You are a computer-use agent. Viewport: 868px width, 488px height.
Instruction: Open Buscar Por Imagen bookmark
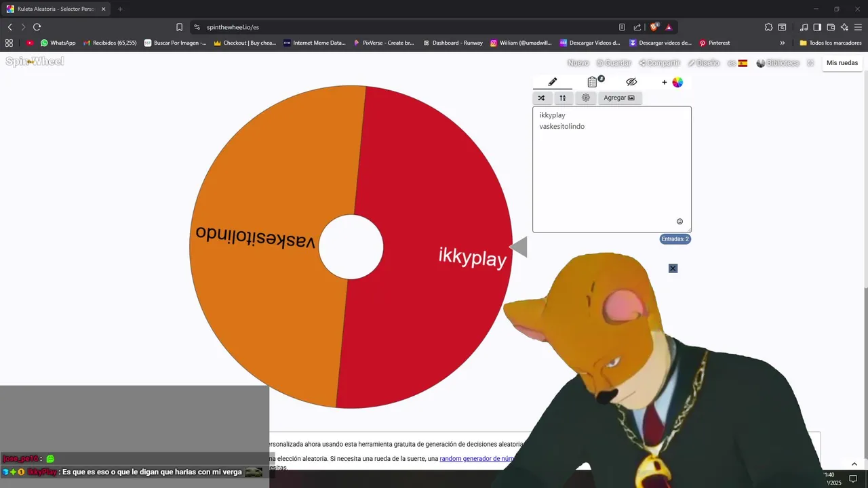pyautogui.click(x=176, y=43)
